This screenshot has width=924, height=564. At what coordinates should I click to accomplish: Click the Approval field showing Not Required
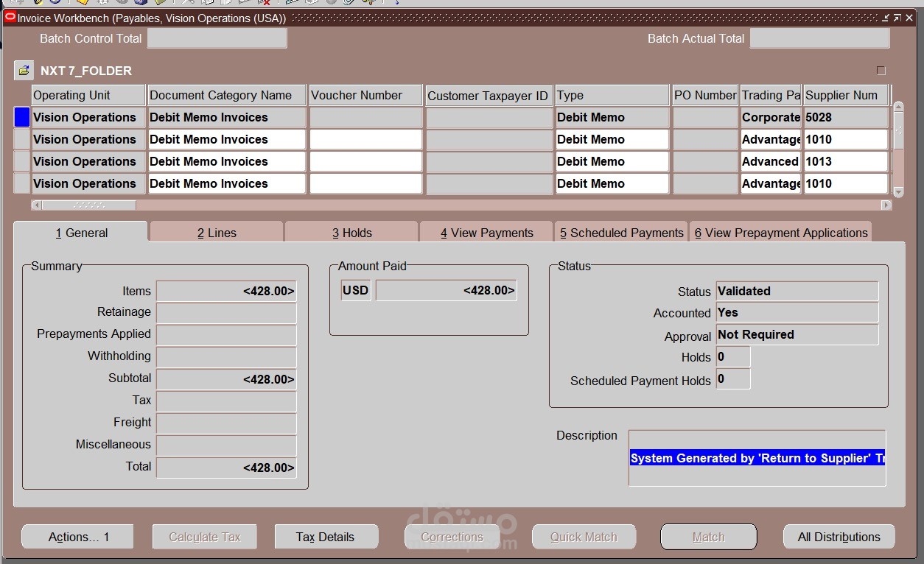coord(797,334)
